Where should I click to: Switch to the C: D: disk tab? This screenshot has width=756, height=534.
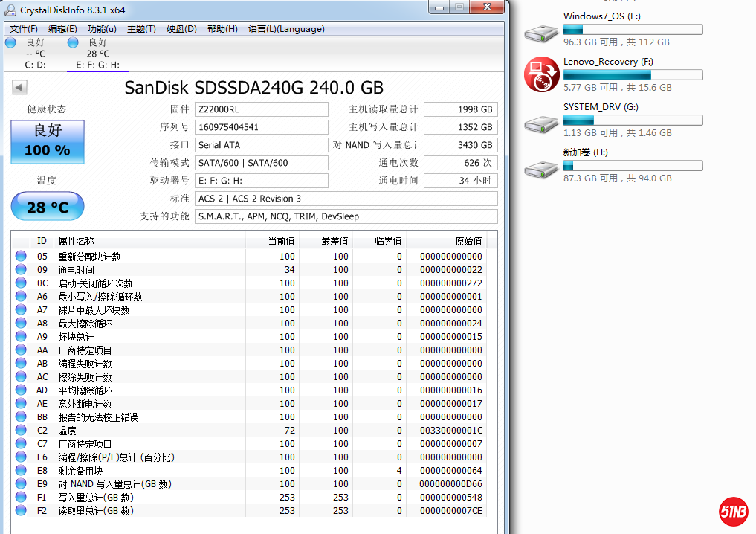34,54
